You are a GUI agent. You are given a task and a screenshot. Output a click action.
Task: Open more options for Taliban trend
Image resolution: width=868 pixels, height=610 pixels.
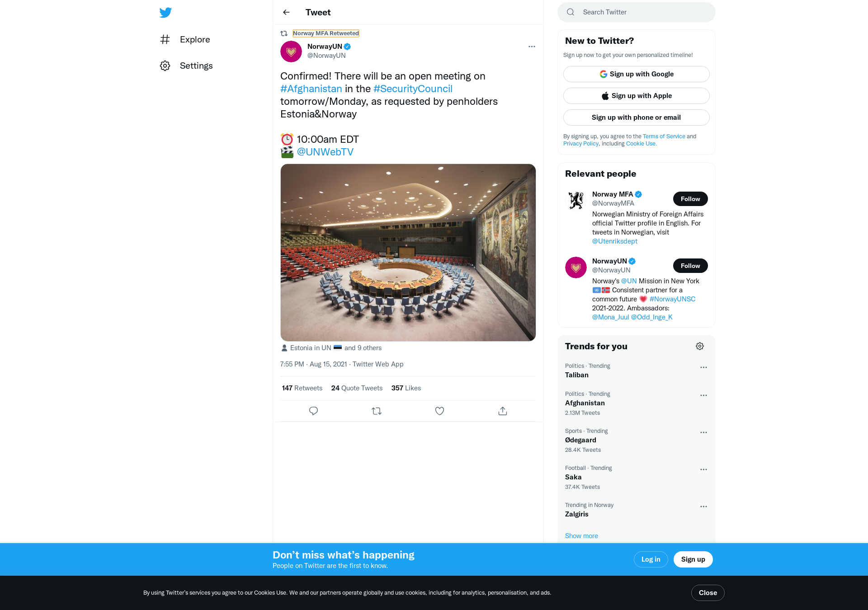click(x=703, y=367)
